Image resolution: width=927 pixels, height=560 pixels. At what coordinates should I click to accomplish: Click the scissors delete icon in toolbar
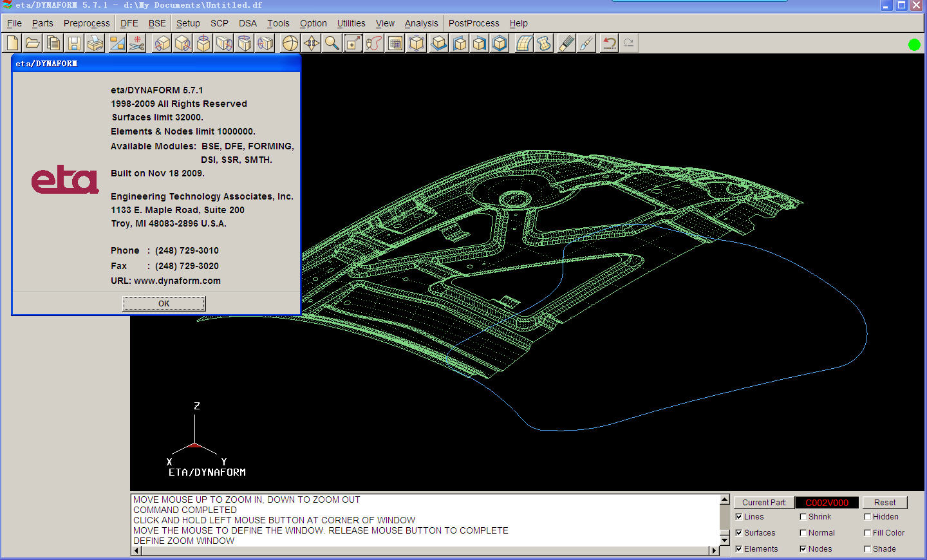136,43
